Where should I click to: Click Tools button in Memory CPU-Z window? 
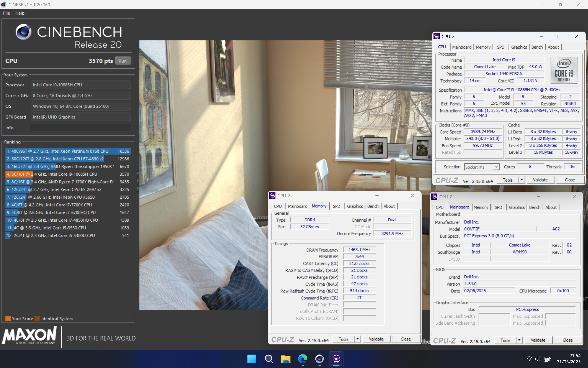click(344, 339)
